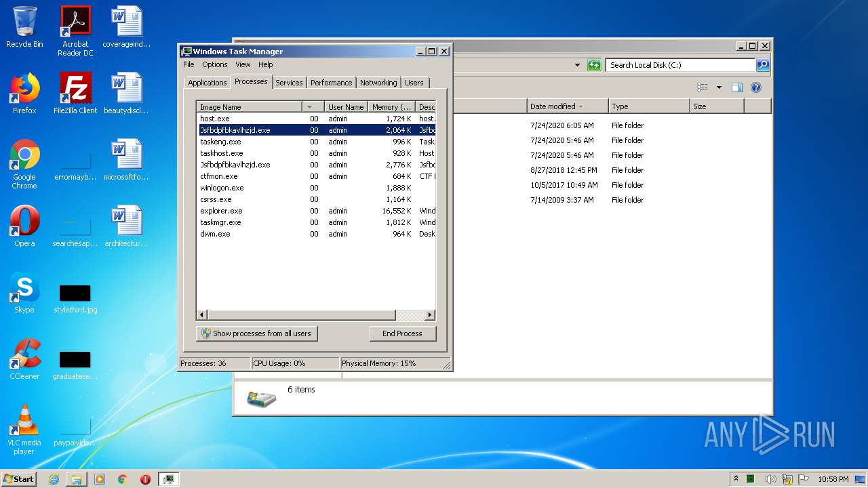Select the explorer.exe process
The image size is (868, 488).
pos(316,211)
